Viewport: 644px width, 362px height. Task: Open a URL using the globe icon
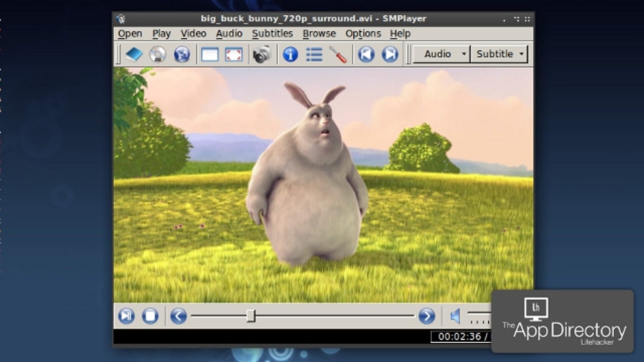tap(182, 54)
